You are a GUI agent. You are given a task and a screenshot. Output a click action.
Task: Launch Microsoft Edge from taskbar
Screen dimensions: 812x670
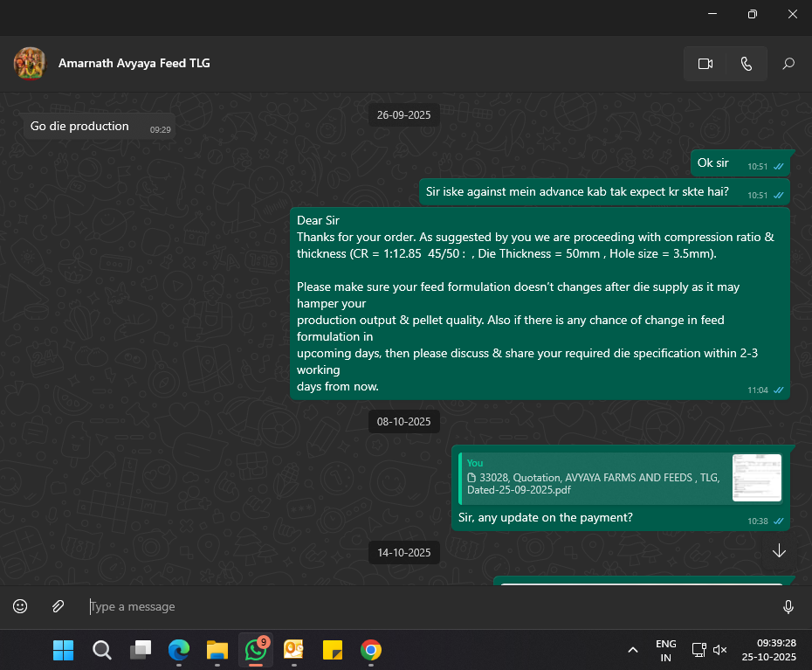[x=179, y=650]
